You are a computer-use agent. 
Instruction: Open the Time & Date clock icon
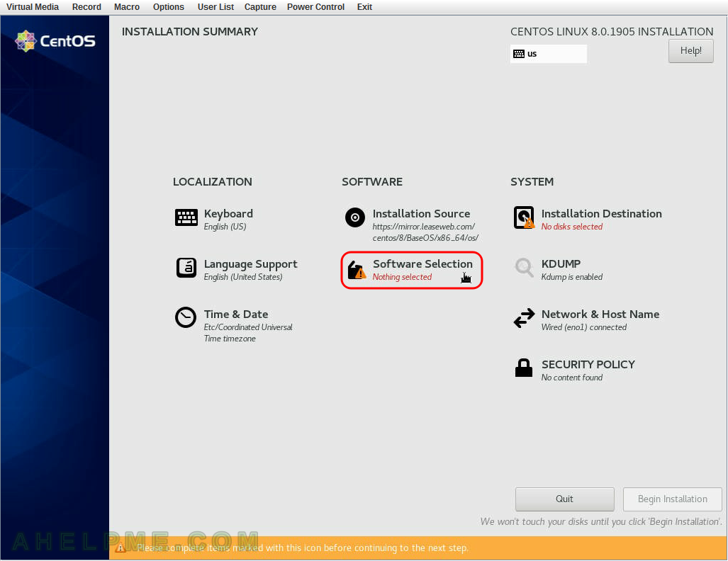(186, 318)
